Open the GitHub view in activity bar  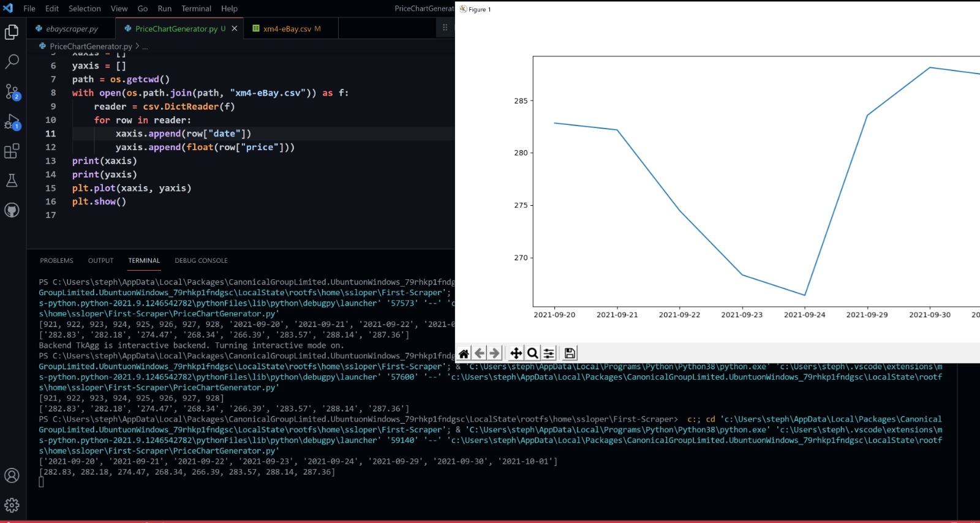pos(12,210)
